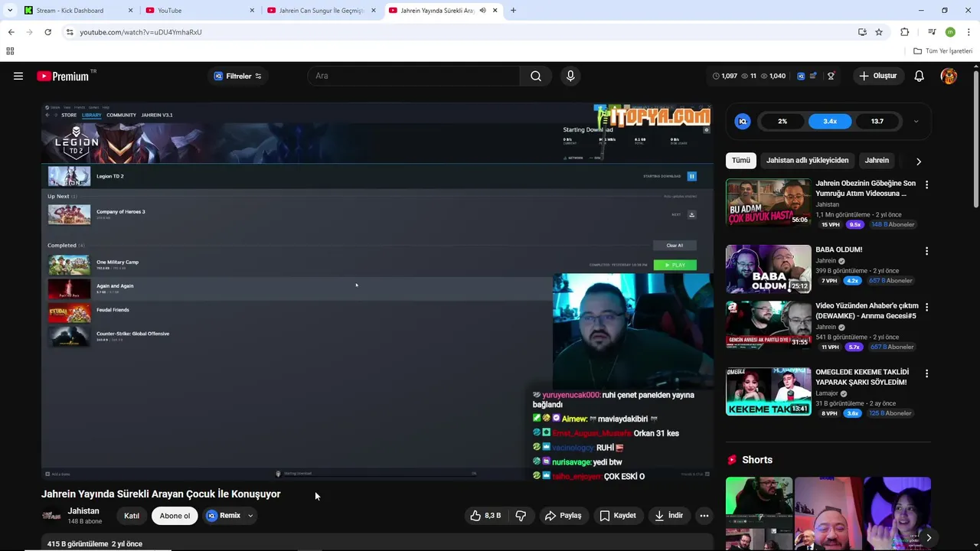980x551 pixels.
Task: Mute the playing tab's speaker icon
Action: (x=482, y=11)
